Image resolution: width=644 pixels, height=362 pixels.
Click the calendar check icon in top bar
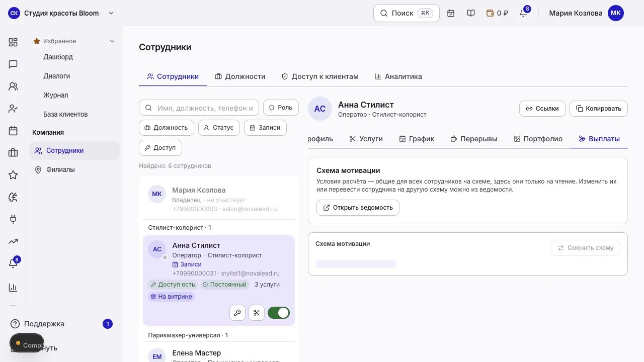451,13
